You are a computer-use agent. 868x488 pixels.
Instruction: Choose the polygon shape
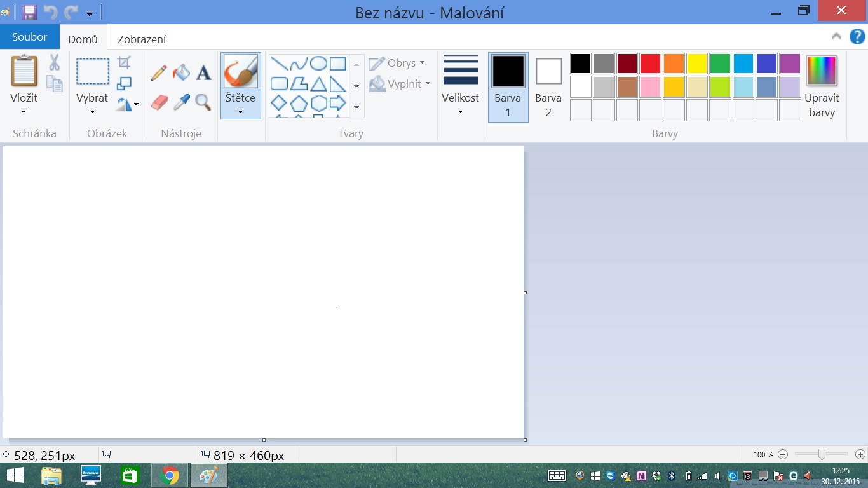[299, 83]
